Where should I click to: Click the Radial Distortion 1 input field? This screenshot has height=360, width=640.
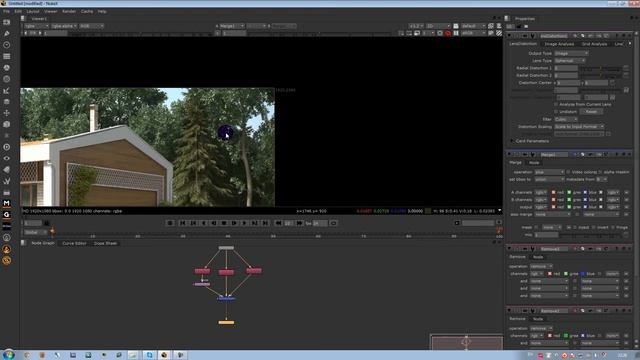click(x=566, y=68)
